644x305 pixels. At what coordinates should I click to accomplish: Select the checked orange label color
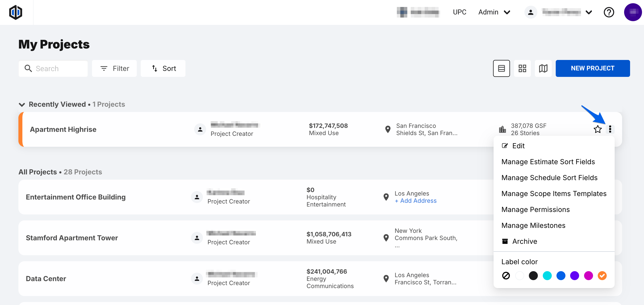(x=602, y=275)
